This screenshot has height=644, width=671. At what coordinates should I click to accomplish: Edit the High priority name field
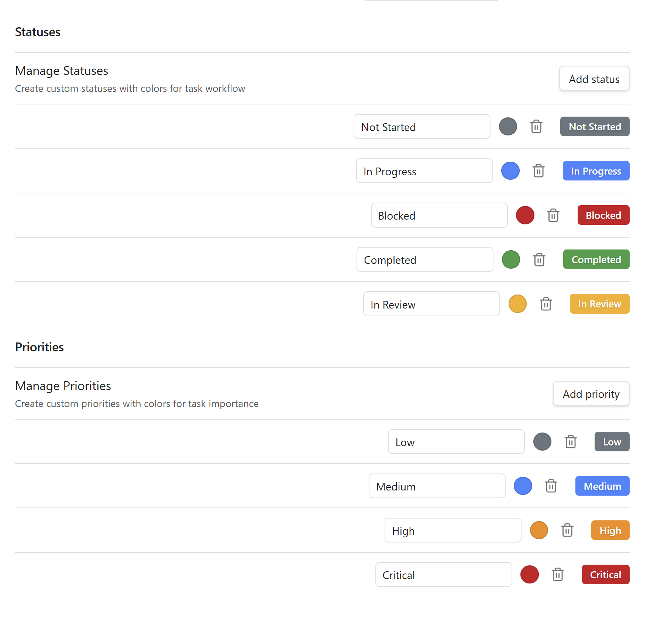[x=453, y=530]
